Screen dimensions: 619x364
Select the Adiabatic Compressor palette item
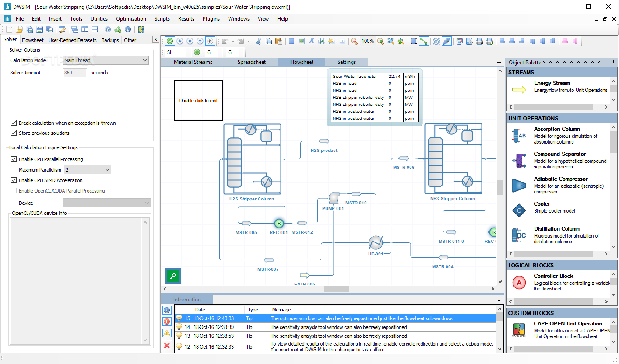558,185
